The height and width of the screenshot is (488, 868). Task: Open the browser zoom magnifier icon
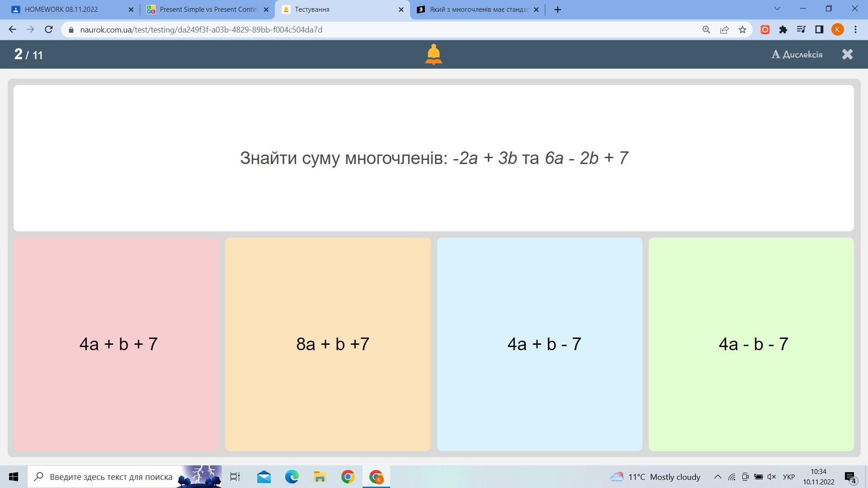(x=706, y=29)
